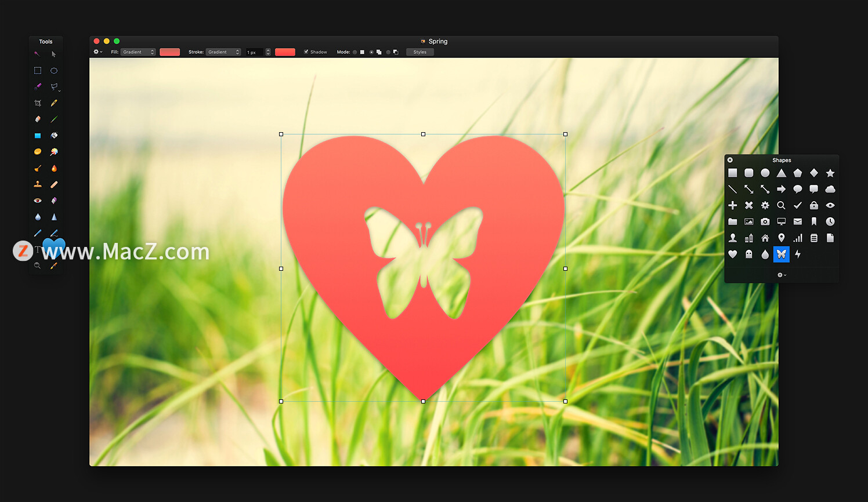The width and height of the screenshot is (868, 502).
Task: Pick the triangle shape in Shapes palette
Action: pyautogui.click(x=782, y=173)
